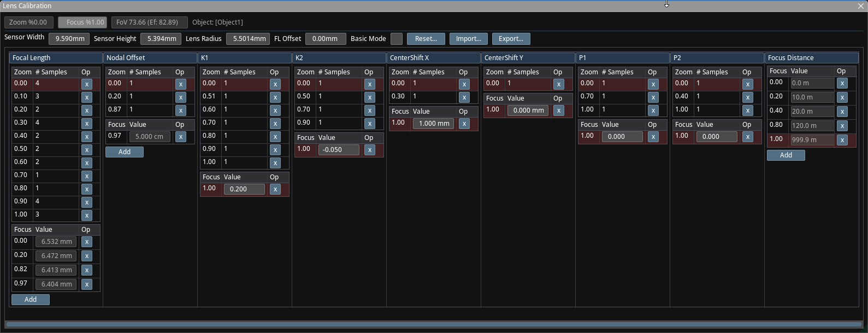Viewport: 868px width, 333px height.
Task: Delete CenterShift X zoom 0.30 row
Action: 464,97
